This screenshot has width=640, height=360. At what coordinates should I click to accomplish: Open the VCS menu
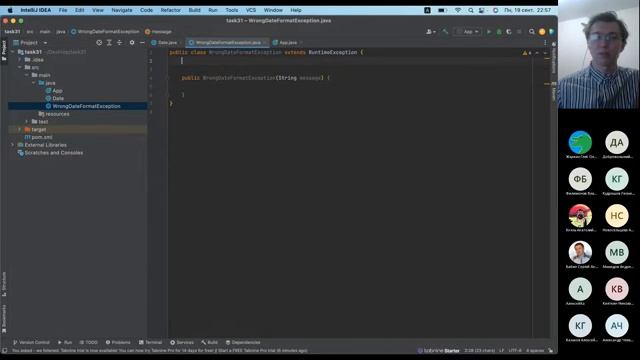(x=251, y=10)
